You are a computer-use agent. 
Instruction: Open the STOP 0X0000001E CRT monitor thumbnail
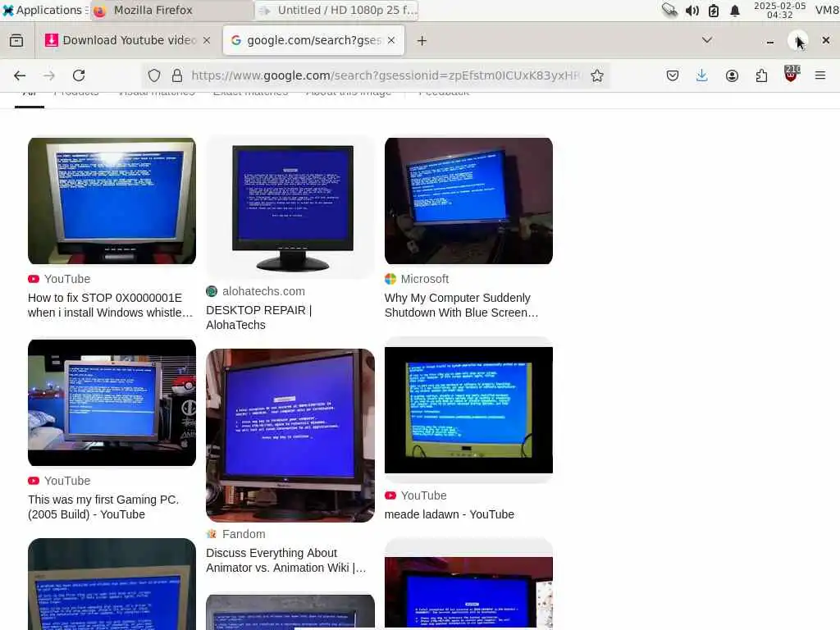point(112,201)
